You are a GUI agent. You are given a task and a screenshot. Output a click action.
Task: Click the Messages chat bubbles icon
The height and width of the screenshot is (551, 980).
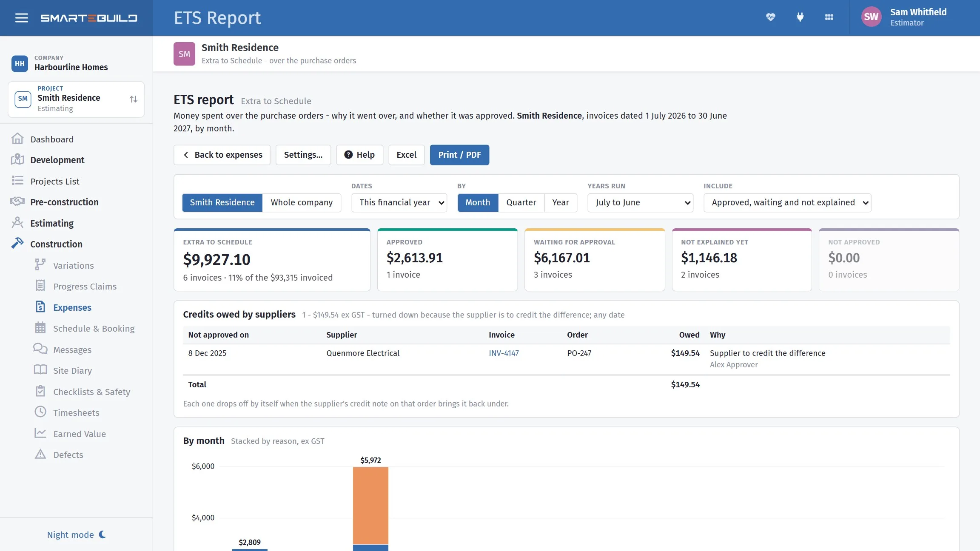40,349
